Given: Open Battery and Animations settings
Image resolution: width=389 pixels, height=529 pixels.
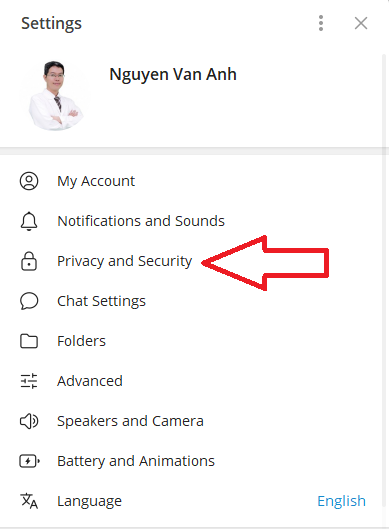Looking at the screenshot, I should click(192, 461).
